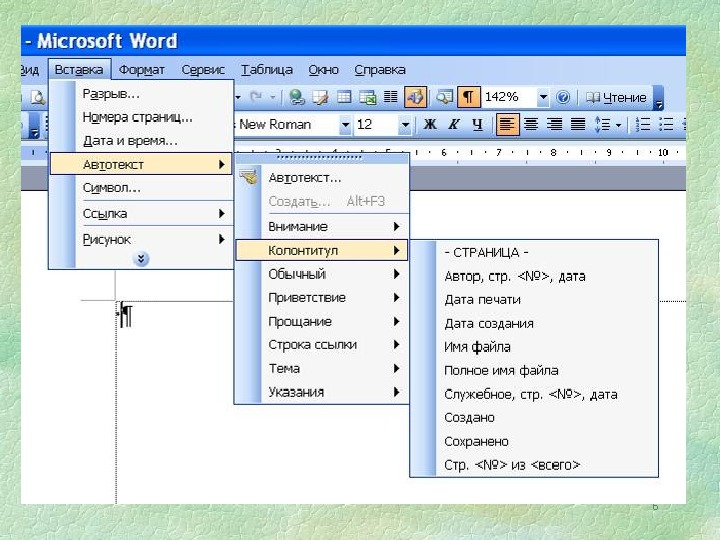The image size is (720, 540).
Task: Open the zoom 142% dropdown
Action: [543, 97]
